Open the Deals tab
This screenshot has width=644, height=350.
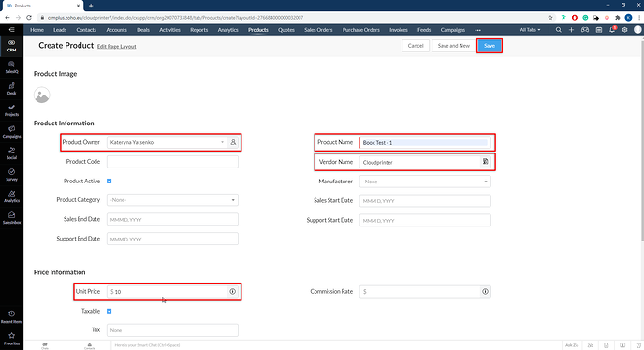point(143,30)
